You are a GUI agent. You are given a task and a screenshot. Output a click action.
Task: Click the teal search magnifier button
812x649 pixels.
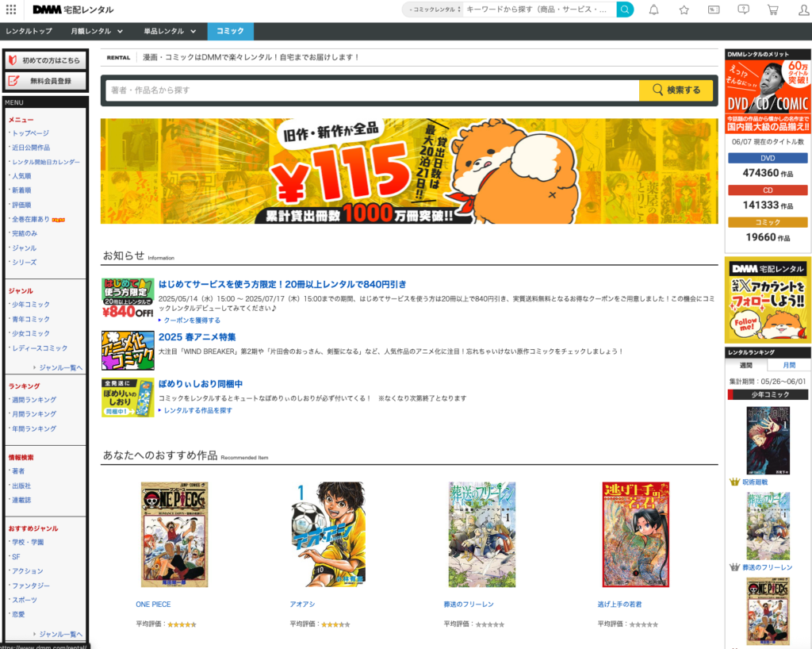point(625,10)
